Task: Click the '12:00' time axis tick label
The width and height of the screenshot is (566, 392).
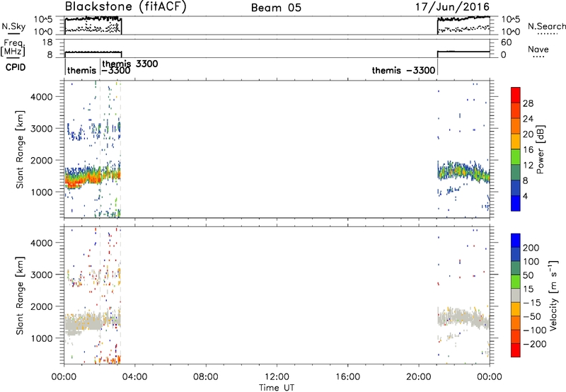Action: coord(277,377)
